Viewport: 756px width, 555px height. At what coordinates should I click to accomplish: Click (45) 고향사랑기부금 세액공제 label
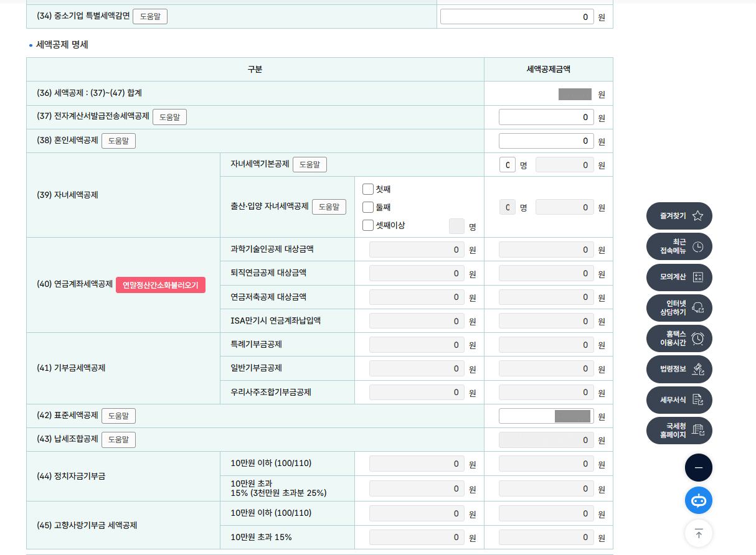click(87, 525)
